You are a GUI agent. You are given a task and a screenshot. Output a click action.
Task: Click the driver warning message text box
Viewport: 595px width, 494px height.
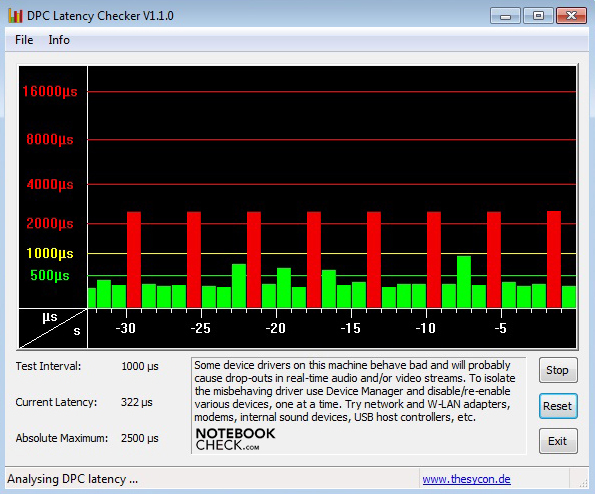(359, 405)
